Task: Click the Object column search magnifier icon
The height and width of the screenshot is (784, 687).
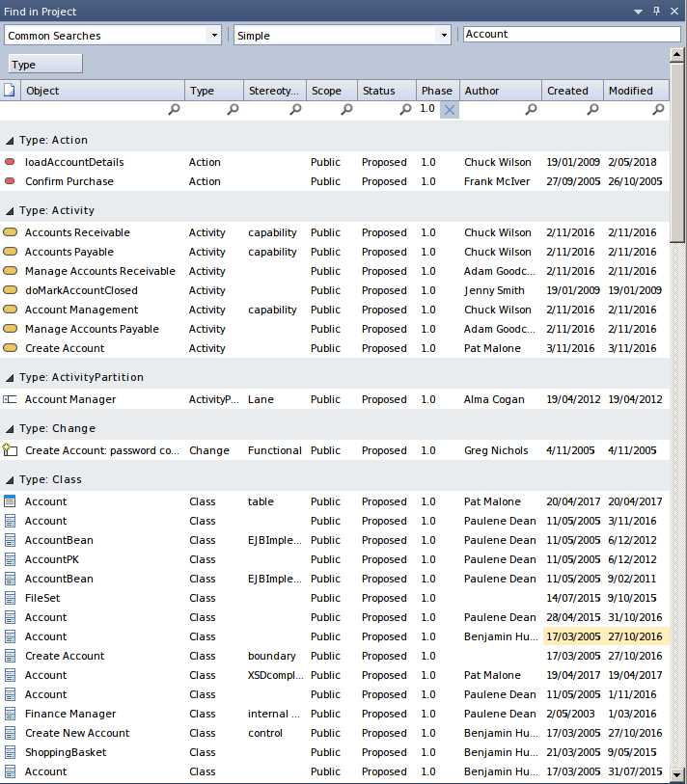Action: tap(174, 110)
